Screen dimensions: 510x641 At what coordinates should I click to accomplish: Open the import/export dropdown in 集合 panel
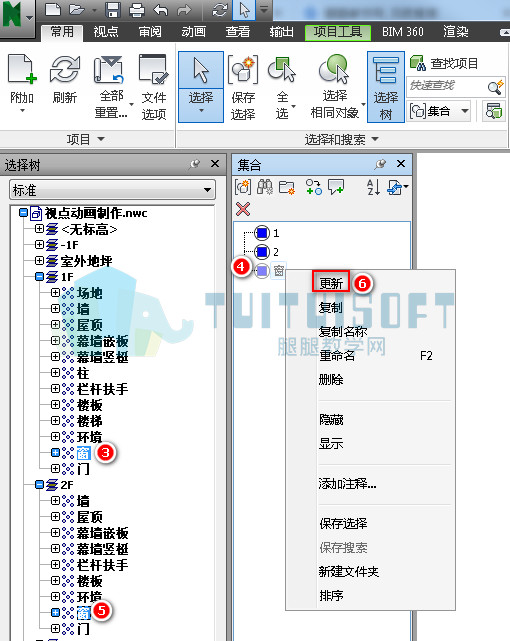click(x=398, y=188)
